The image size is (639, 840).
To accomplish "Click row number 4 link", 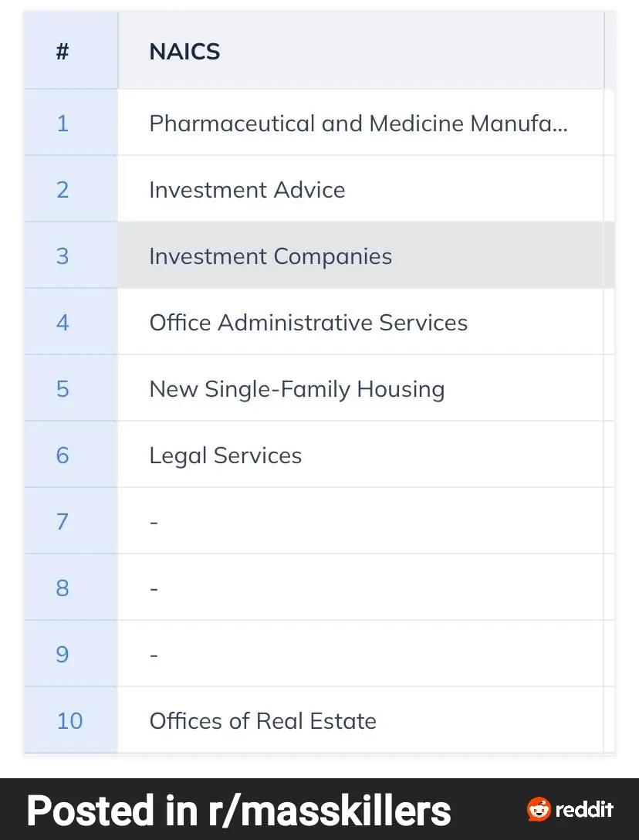I will point(63,323).
